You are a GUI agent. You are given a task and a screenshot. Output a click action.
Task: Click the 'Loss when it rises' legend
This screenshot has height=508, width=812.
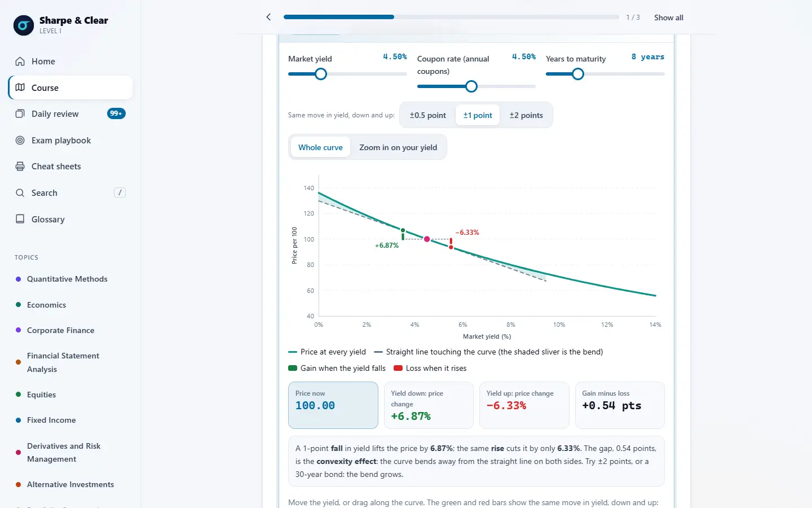pos(430,368)
